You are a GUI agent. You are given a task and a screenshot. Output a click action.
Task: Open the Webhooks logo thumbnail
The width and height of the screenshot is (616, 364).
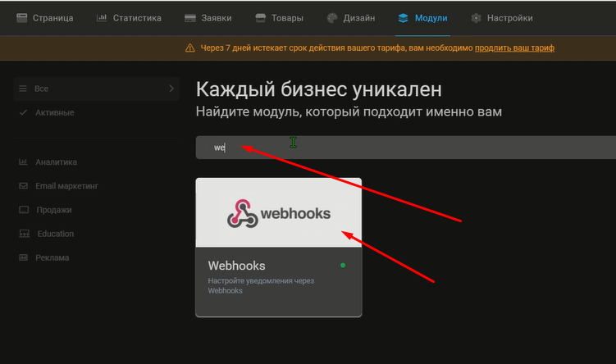278,213
